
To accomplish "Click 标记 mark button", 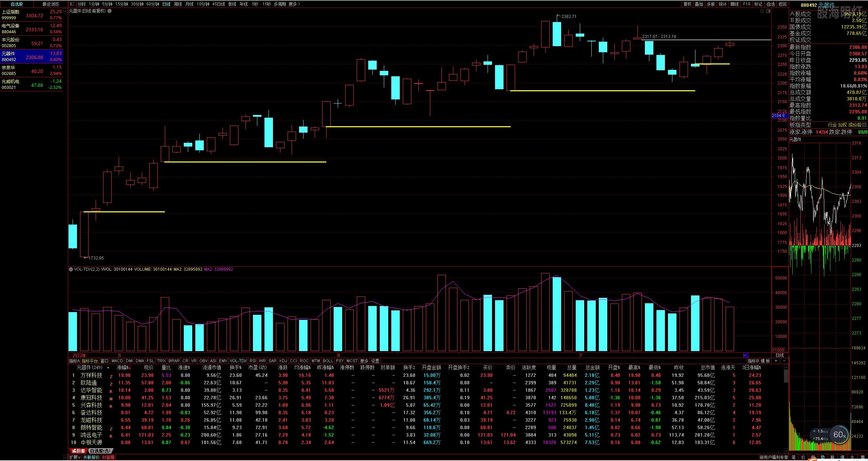I will click(x=758, y=4).
